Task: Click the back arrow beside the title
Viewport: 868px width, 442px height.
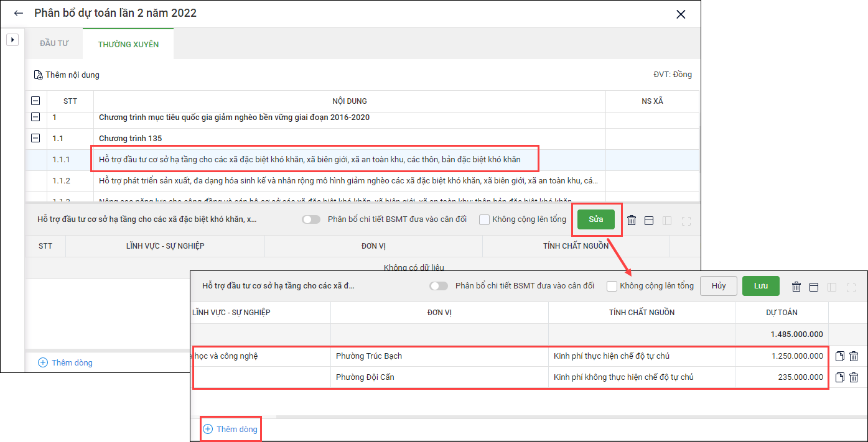Action: 19,13
